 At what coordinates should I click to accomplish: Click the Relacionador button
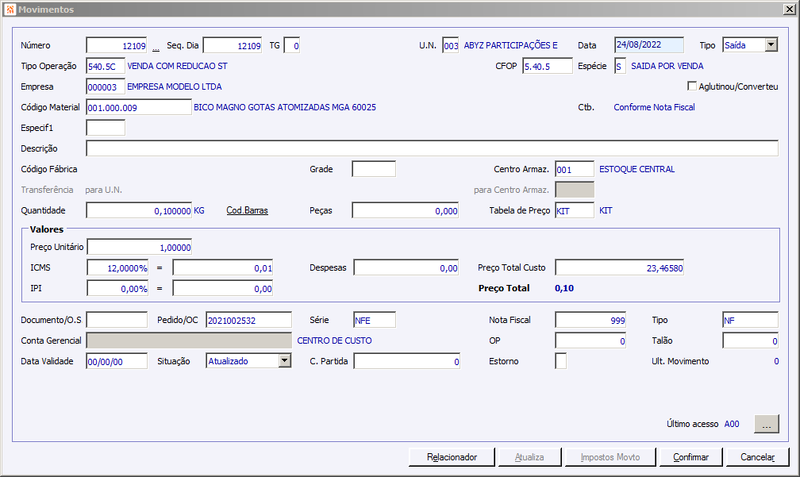click(452, 457)
